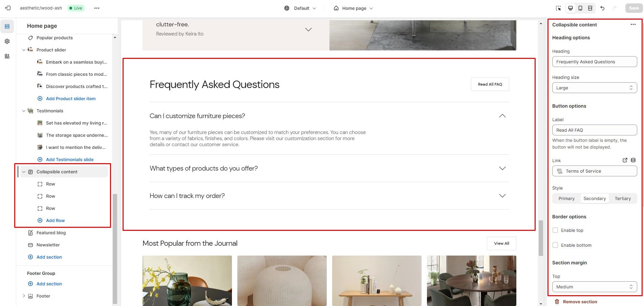
Task: Click the undo arrow icon
Action: tap(602, 8)
